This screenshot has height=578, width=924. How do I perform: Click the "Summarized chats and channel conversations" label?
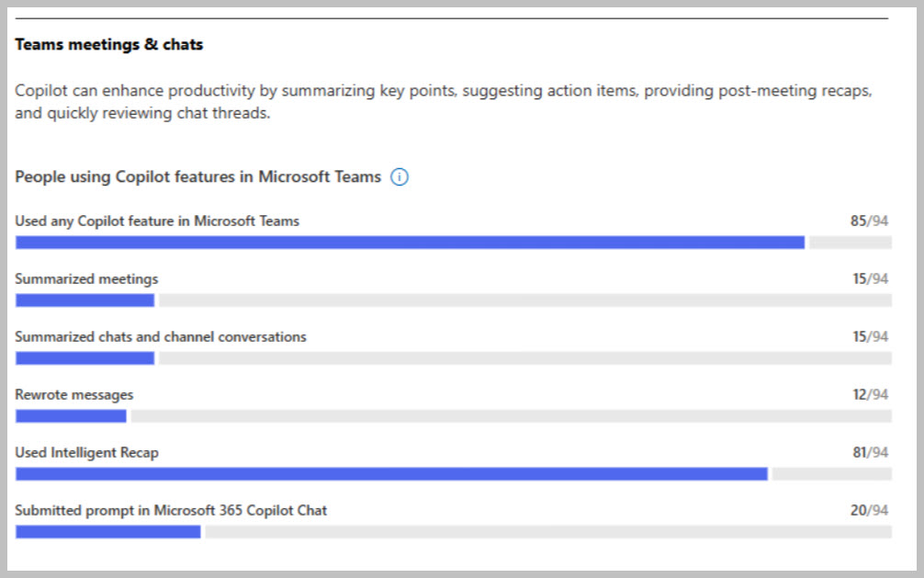pos(161,337)
